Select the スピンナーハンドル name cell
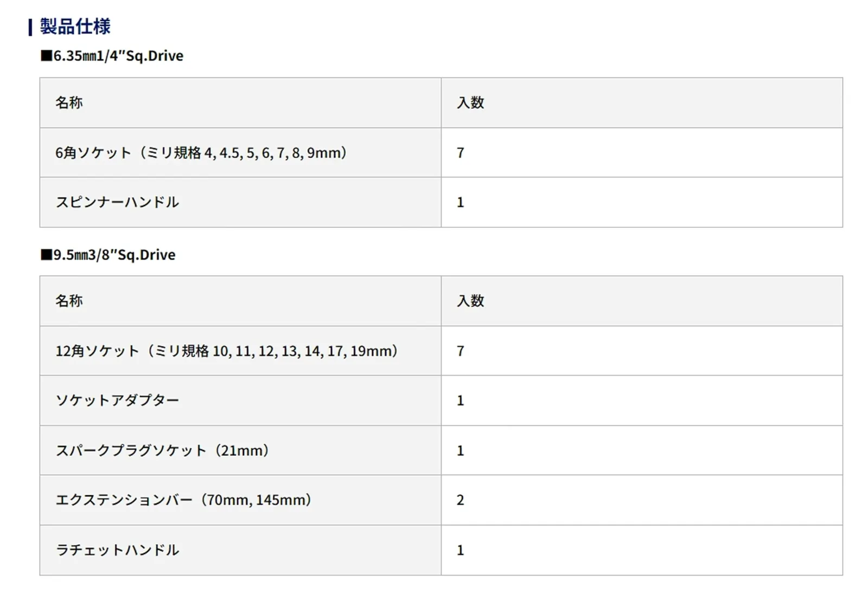The height and width of the screenshot is (593, 868). click(117, 202)
